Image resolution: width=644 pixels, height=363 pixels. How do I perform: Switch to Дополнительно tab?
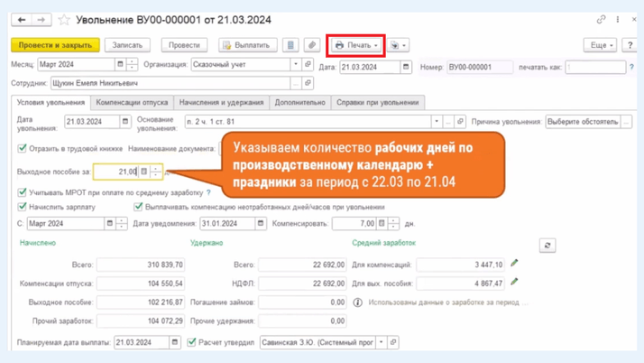pos(299,102)
